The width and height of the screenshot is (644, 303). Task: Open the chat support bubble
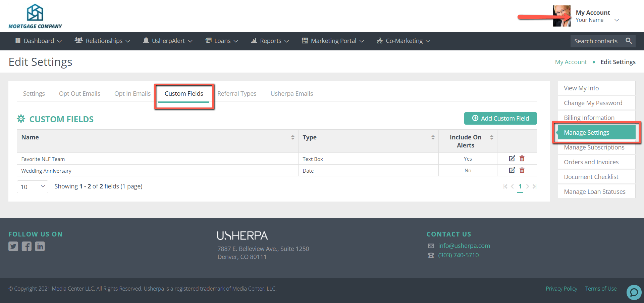tap(634, 292)
